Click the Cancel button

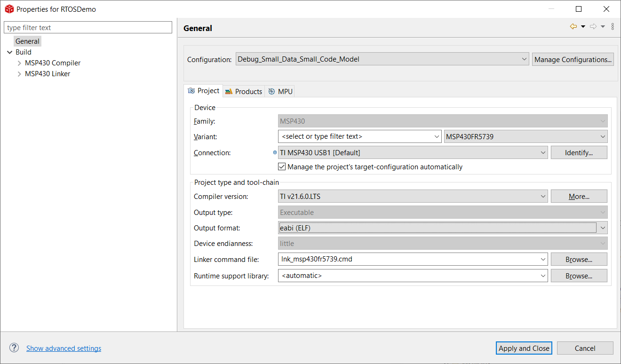coord(585,348)
